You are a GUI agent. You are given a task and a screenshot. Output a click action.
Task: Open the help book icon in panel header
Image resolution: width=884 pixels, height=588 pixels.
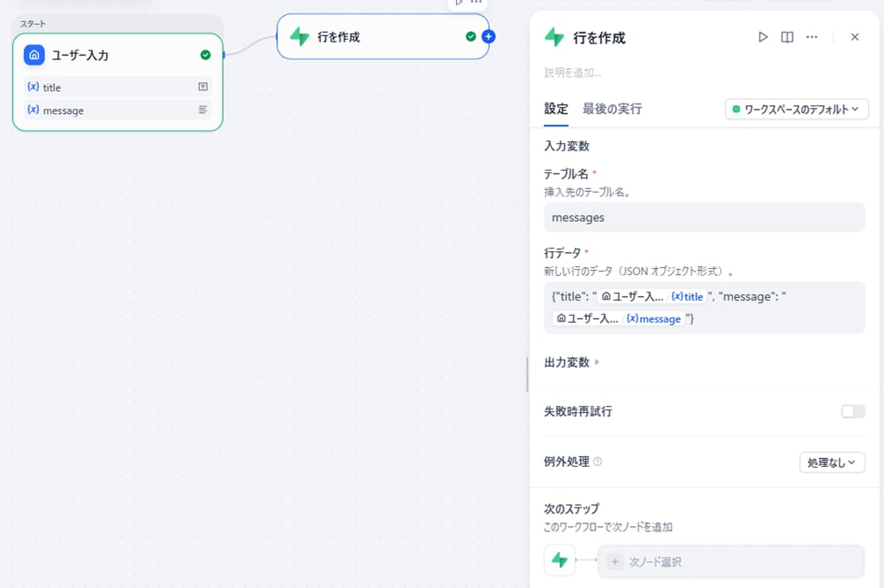(x=787, y=37)
